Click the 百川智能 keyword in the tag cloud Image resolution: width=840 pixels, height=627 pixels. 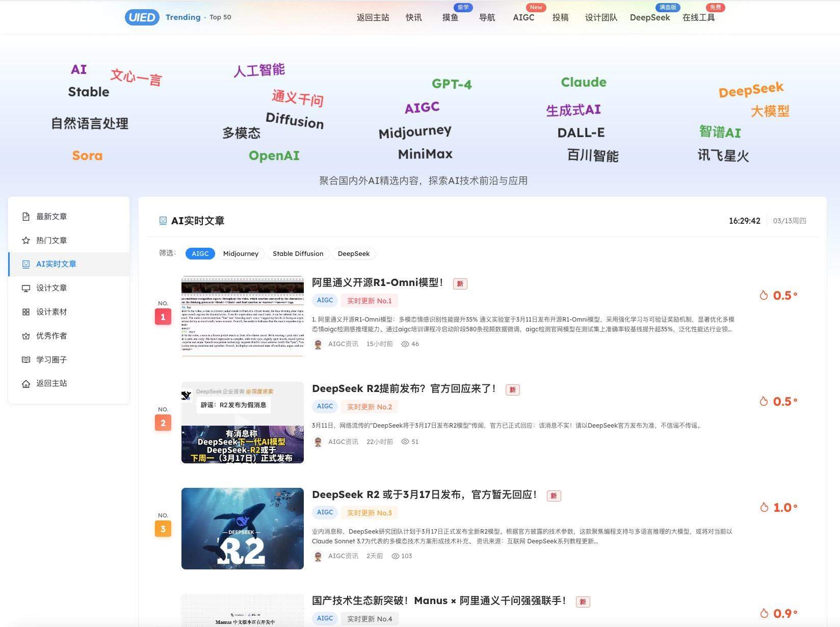point(593,155)
